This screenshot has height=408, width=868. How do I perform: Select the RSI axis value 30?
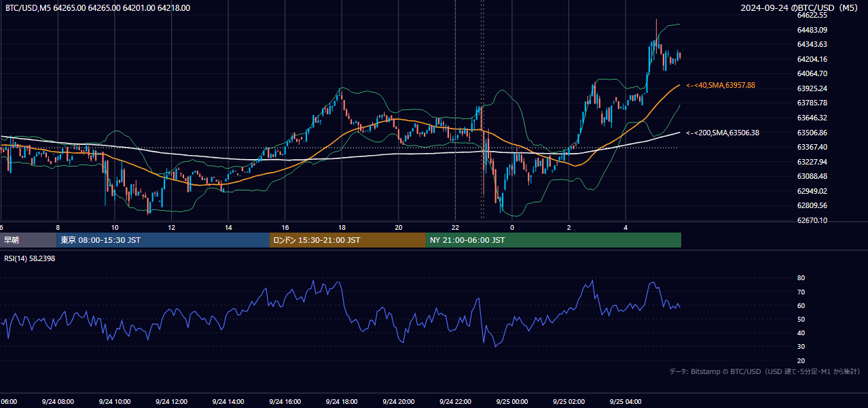[x=801, y=347]
